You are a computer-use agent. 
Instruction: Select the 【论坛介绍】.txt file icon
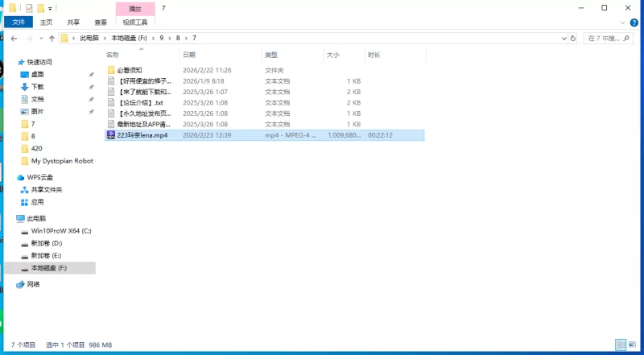tap(111, 102)
